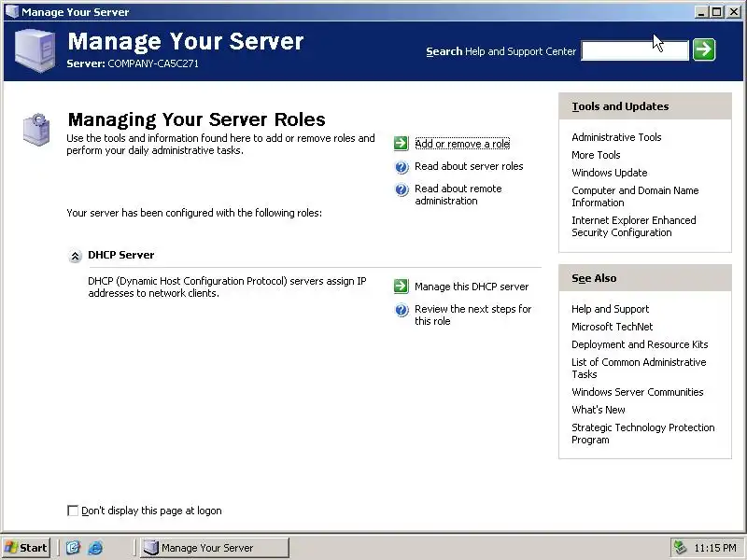Open Internet Explorer Enhanced Security Configuration

tap(634, 226)
